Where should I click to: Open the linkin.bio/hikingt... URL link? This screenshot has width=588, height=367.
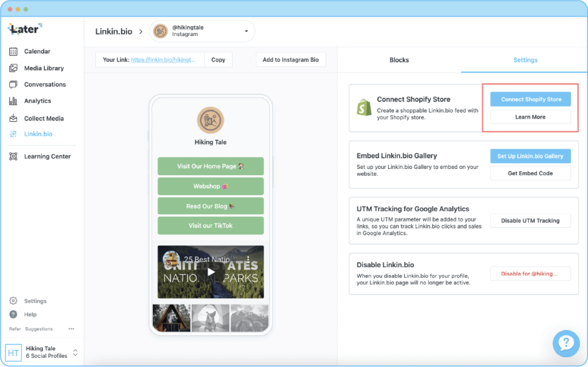[163, 60]
